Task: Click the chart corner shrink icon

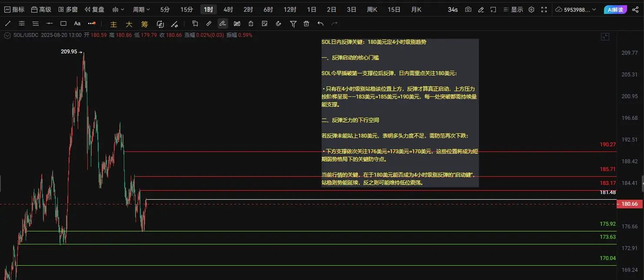Action: [605, 37]
